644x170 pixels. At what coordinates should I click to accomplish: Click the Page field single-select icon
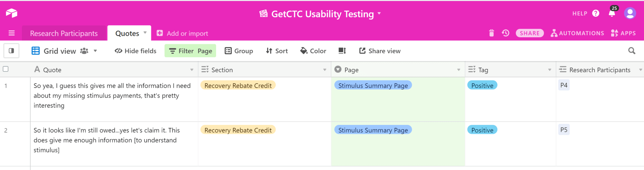click(x=338, y=69)
